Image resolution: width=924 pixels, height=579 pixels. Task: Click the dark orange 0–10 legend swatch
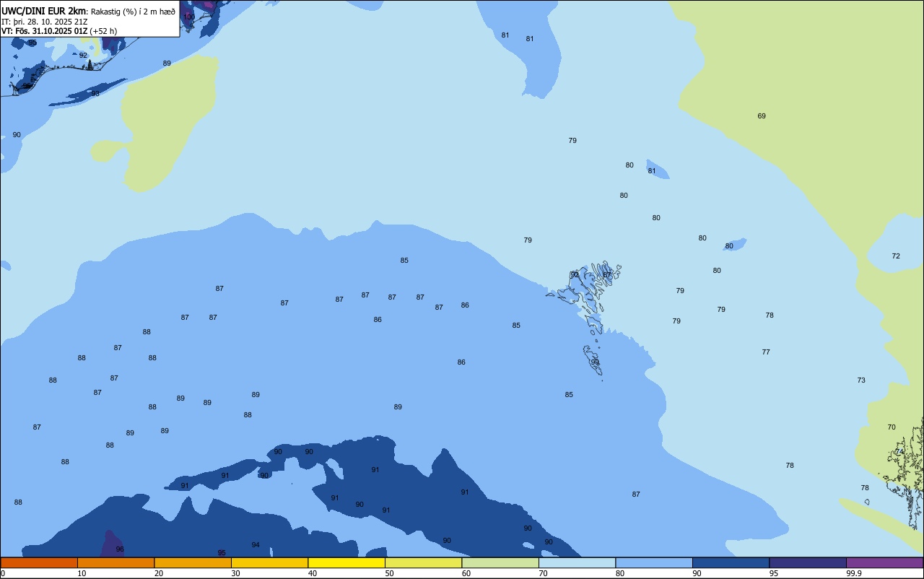tap(39, 562)
